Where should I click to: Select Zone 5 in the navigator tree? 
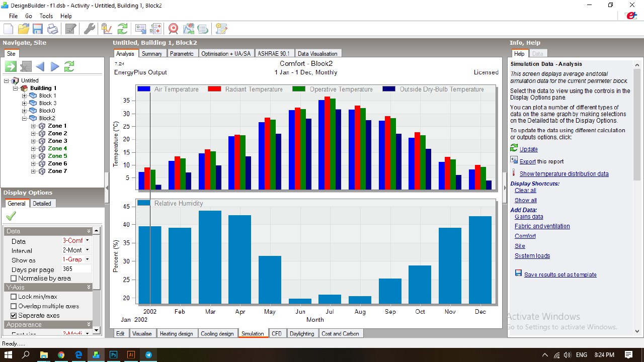[x=57, y=156]
